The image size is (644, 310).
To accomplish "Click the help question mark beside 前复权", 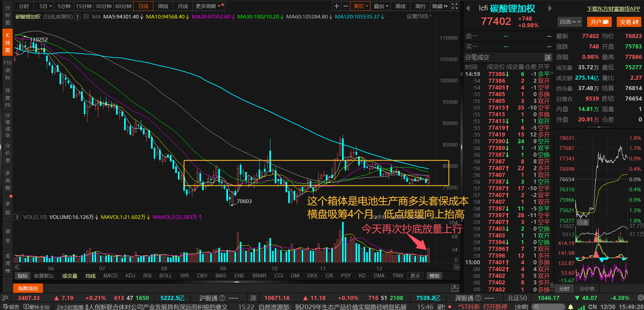I will [x=78, y=16].
